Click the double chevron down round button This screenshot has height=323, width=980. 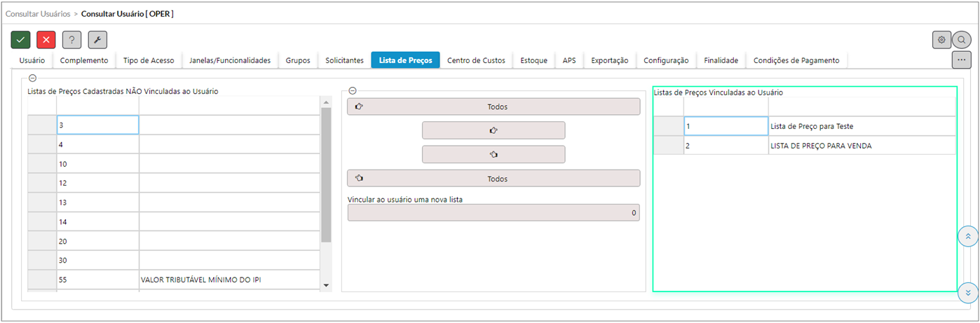tap(967, 292)
